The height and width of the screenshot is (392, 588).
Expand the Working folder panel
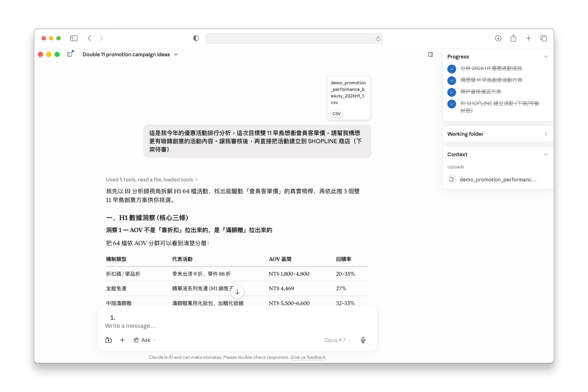[x=546, y=134]
